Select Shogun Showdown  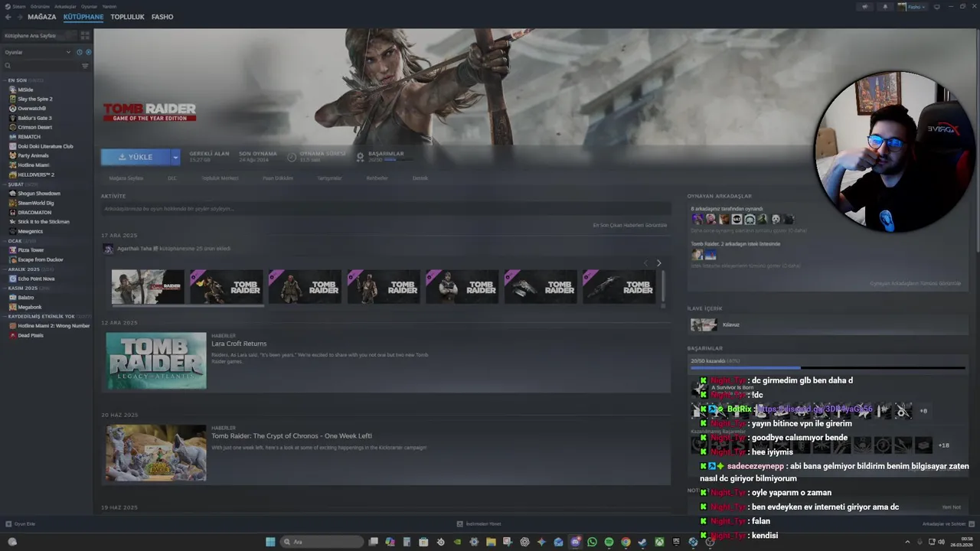(38, 194)
